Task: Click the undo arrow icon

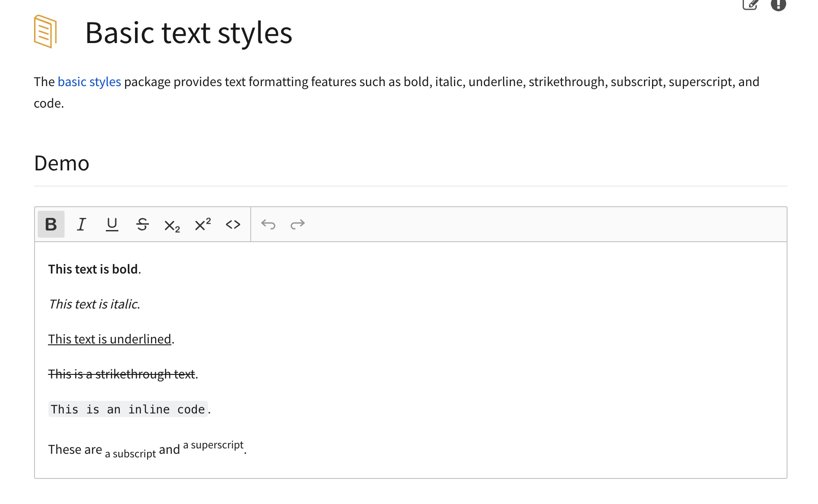Action: tap(269, 224)
